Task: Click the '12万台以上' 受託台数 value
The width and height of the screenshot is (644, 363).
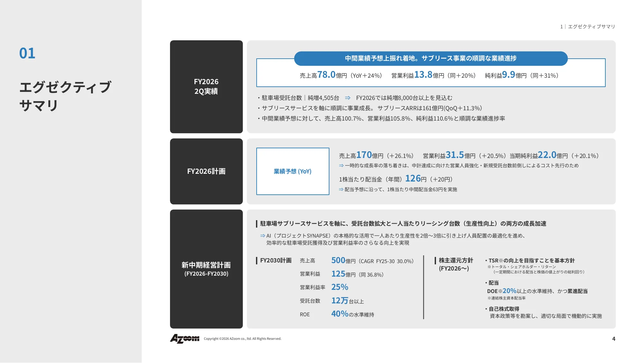Action: [x=347, y=301]
